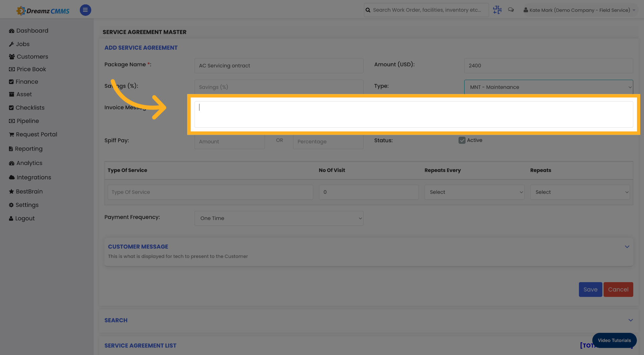Click the search magnifier icon in top bar
This screenshot has height=355, width=644.
368,10
